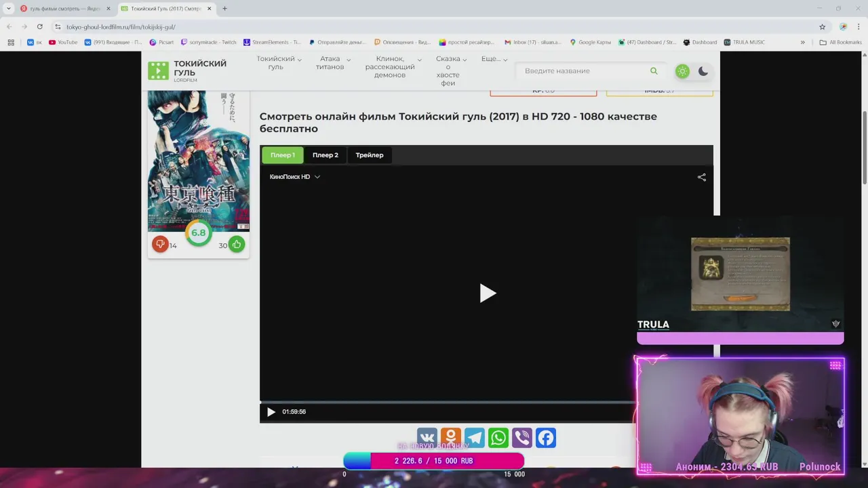Expand the Атака титанов menu

333,63
